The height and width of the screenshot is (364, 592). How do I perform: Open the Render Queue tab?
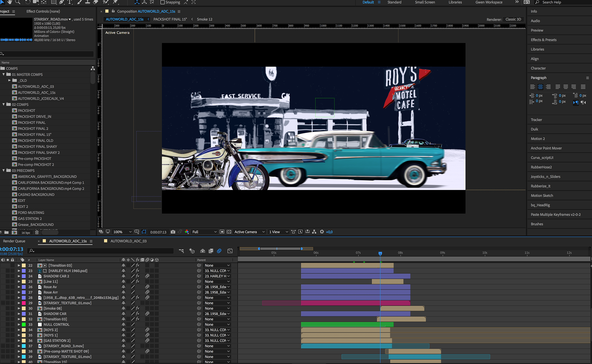(x=14, y=241)
